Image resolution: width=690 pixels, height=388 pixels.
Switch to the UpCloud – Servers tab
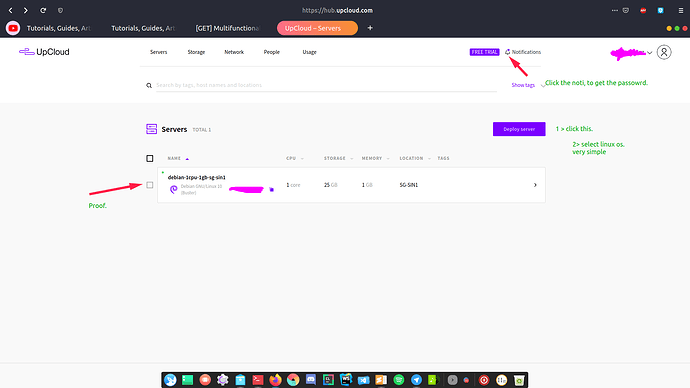tap(317, 28)
